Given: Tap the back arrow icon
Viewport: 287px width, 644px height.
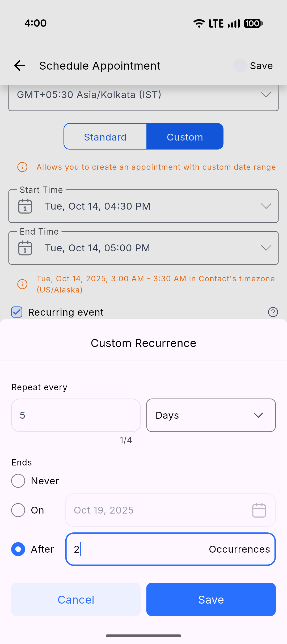Looking at the screenshot, I should coord(20,66).
